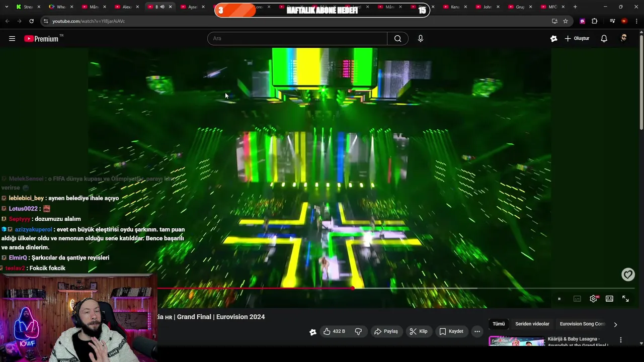Reload the YouTube page
Image resolution: width=644 pixels, height=362 pixels.
coord(31,21)
